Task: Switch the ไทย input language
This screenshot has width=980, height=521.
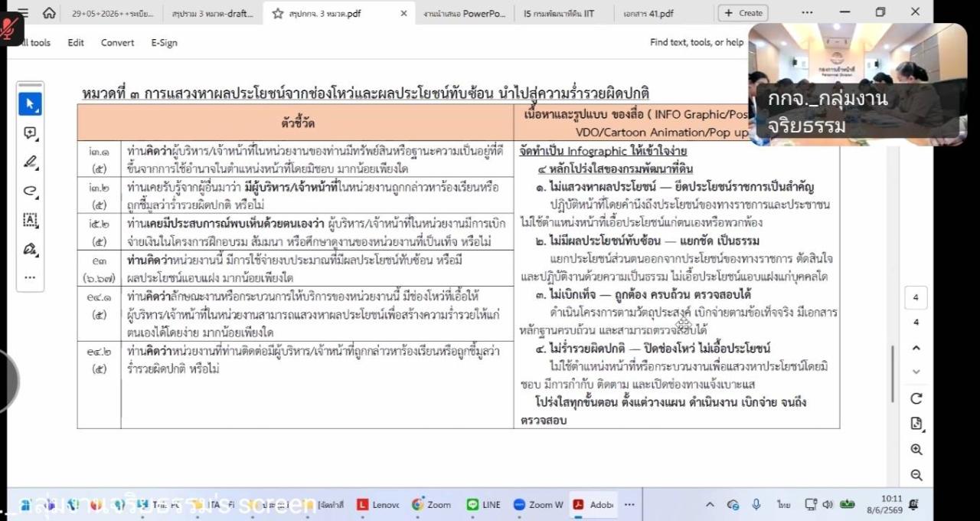Action: [x=783, y=505]
